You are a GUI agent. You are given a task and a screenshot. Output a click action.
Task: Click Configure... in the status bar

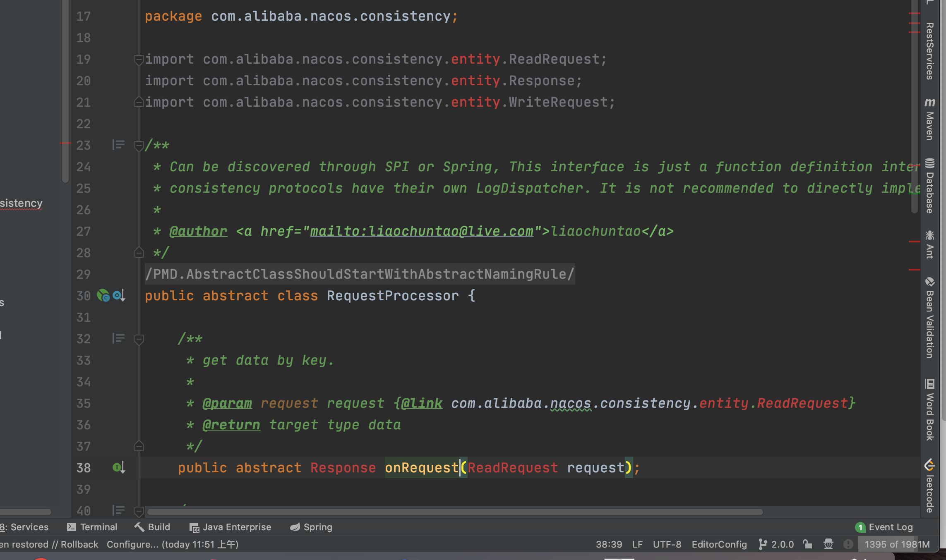pos(132,544)
